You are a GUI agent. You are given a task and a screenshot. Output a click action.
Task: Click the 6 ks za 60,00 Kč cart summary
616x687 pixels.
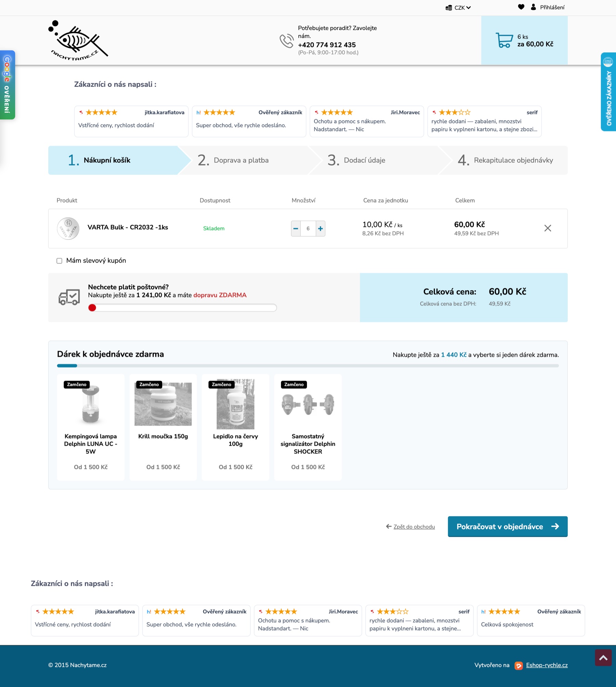coord(535,40)
